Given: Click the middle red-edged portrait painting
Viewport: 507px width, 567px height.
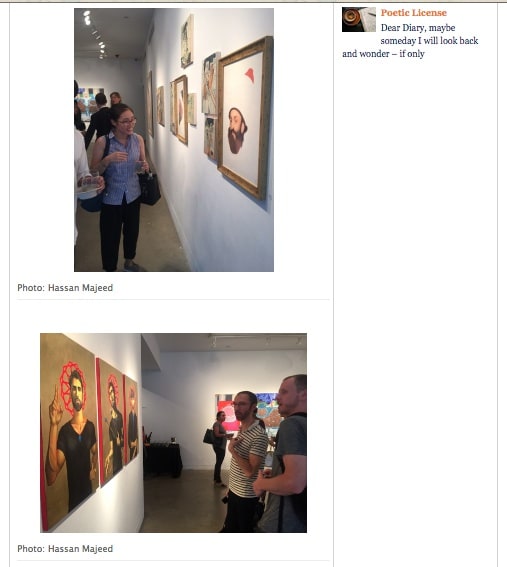Looking at the screenshot, I should [111, 421].
